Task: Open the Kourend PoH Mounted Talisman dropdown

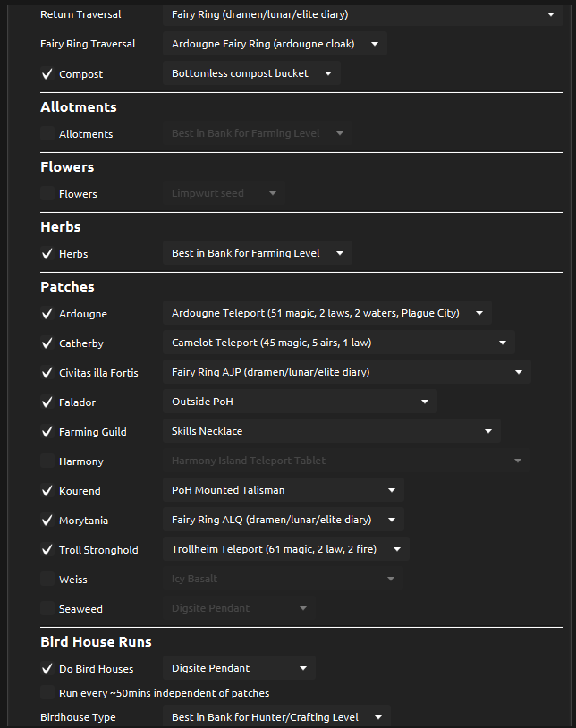Action: (x=283, y=490)
